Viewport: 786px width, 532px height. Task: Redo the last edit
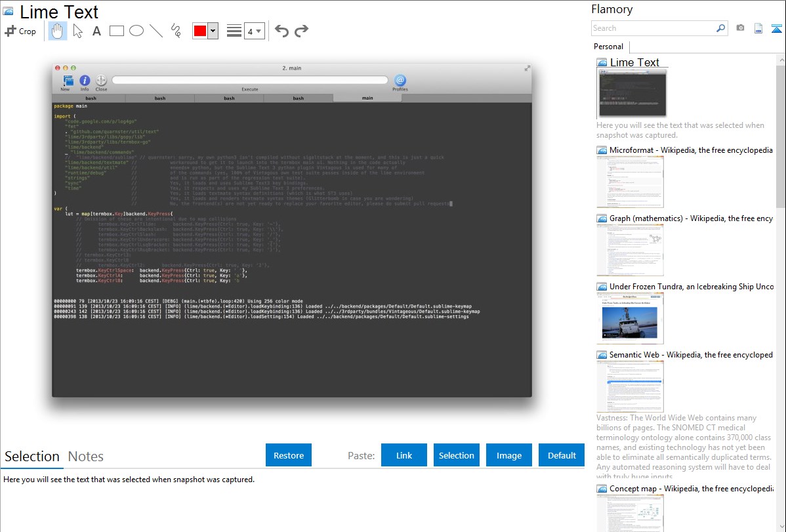(x=301, y=31)
